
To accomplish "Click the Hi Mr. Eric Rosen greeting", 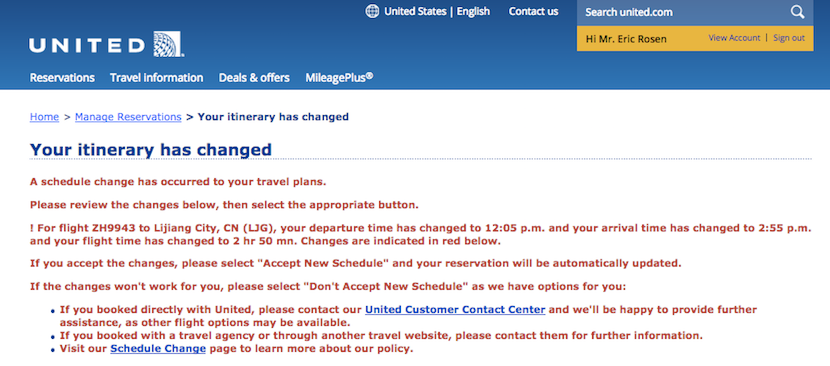I will 626,39.
